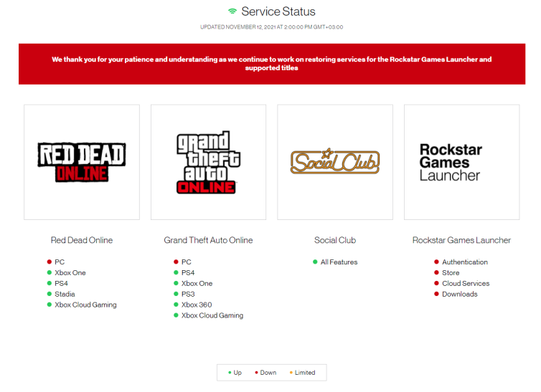Screen dimensions: 541x392
Task: Select PS4 status under Grand Theft Auto Online
Action: 184,272
